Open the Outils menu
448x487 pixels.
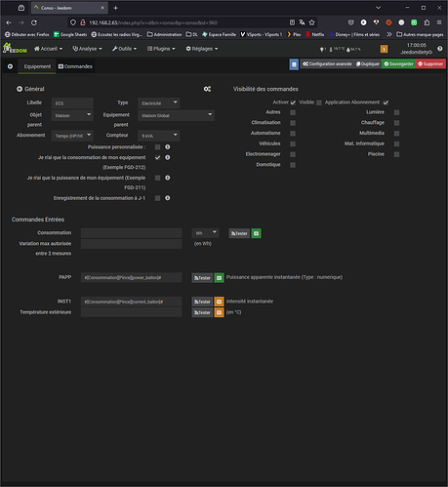tap(124, 49)
